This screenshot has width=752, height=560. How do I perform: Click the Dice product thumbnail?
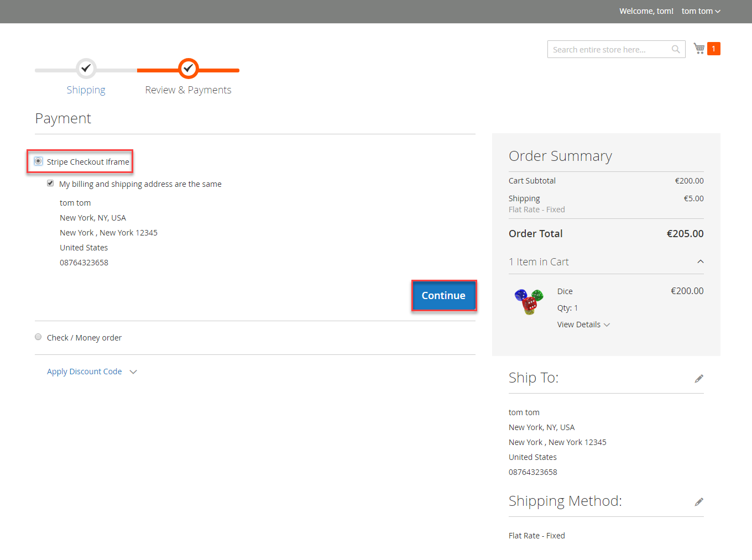coord(529,301)
